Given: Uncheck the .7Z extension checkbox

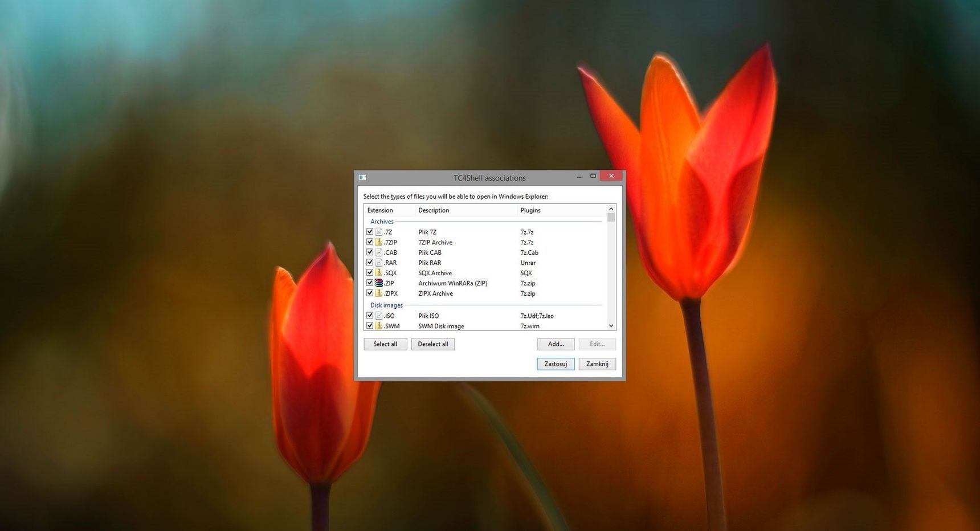Looking at the screenshot, I should [x=370, y=232].
